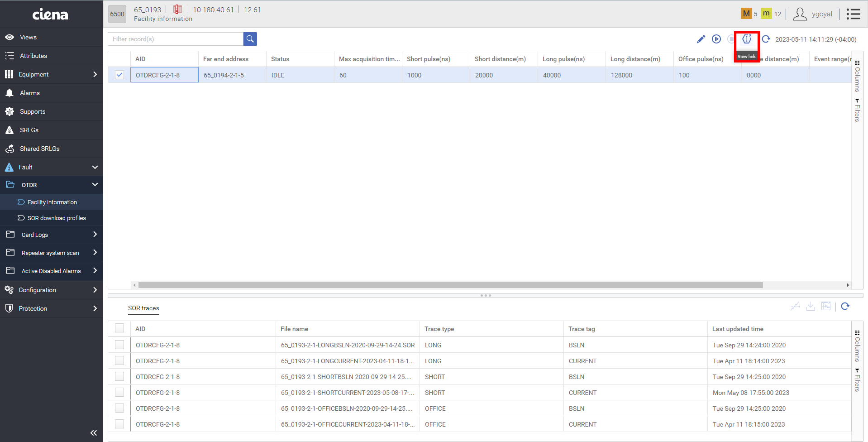Start OTDR trace with play icon
This screenshot has width=868, height=442.
716,39
